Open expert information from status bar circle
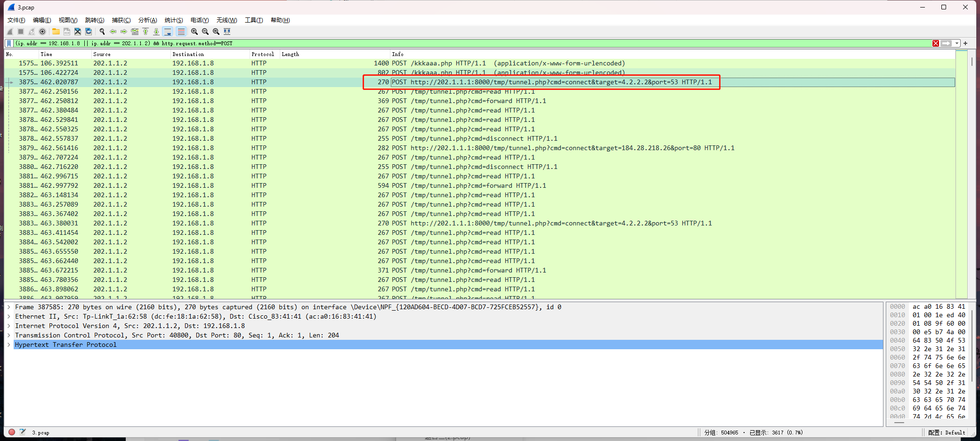Screen dimensions: 980x441 pyautogui.click(x=12, y=432)
